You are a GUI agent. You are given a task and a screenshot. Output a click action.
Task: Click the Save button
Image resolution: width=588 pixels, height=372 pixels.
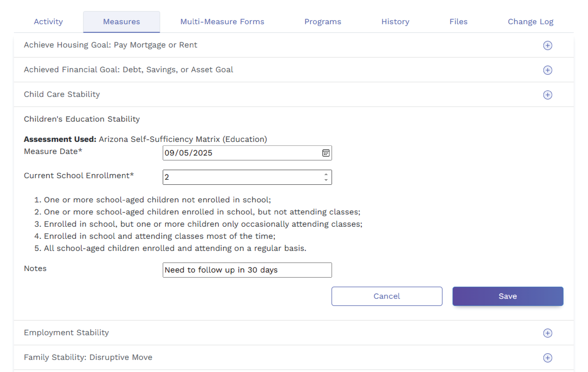[508, 296]
